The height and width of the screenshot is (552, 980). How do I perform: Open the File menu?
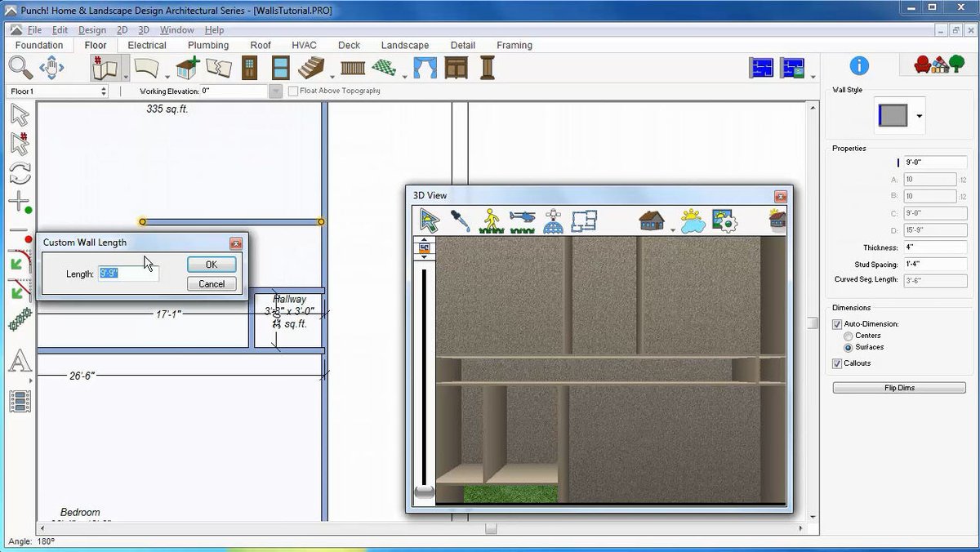coord(34,30)
